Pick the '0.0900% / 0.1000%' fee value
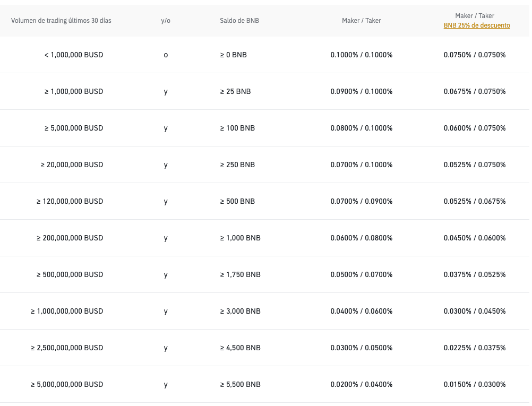Screen dimensions: 532x406 [x=362, y=92]
